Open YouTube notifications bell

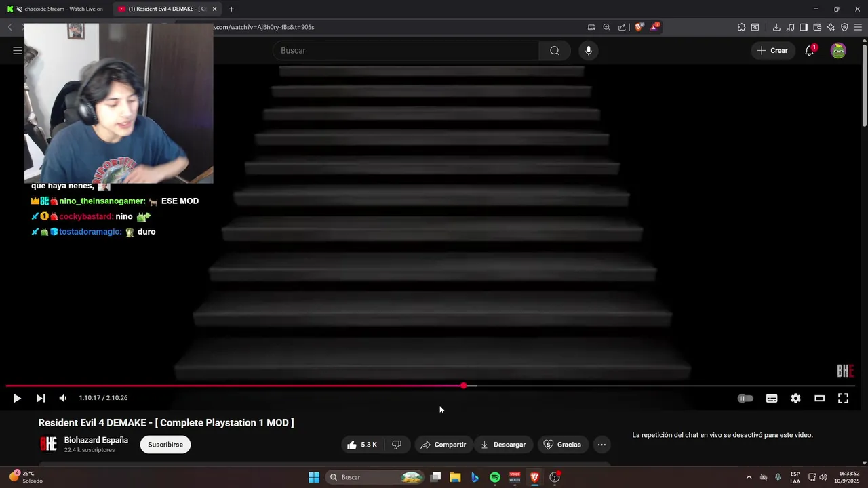pos(810,50)
